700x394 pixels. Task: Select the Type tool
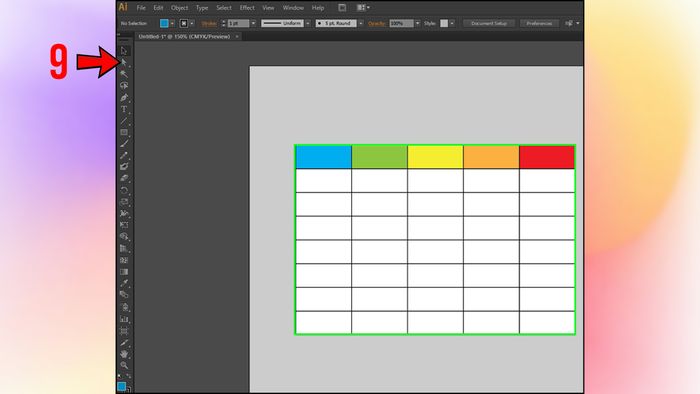point(124,109)
